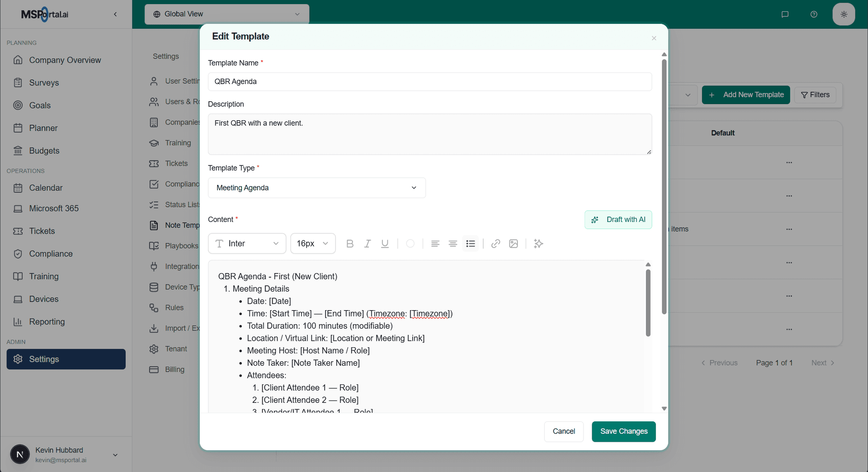
Task: Open Billing from the settings menu
Action: 175,369
